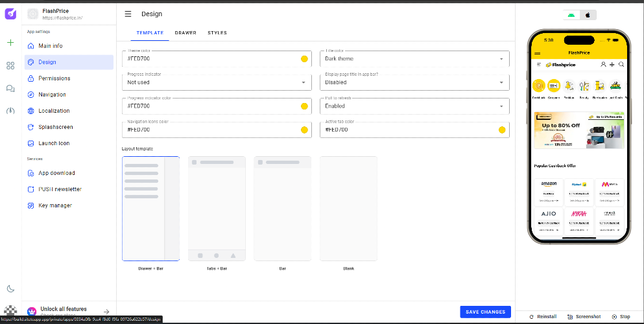Open Main info settings
Screen dimensions: 644x324
point(69,46)
